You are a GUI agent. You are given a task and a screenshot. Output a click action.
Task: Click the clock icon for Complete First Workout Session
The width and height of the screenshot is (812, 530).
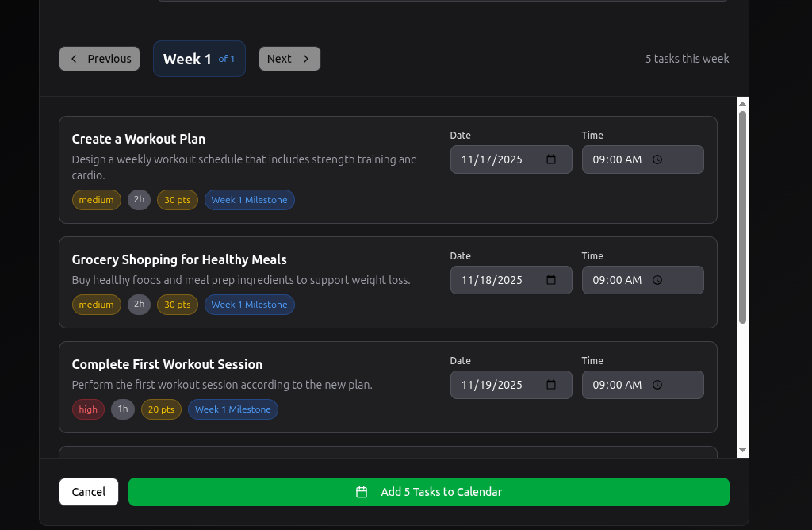(657, 385)
